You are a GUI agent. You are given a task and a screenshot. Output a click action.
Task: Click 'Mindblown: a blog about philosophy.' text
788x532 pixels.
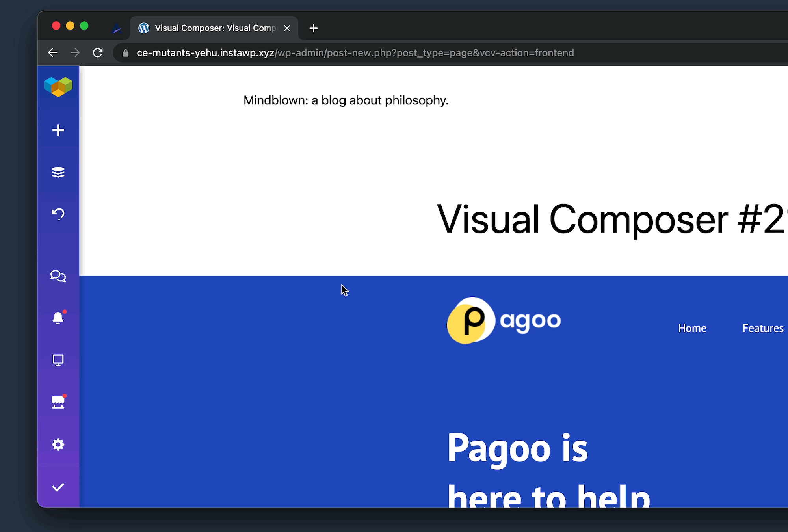pyautogui.click(x=346, y=100)
